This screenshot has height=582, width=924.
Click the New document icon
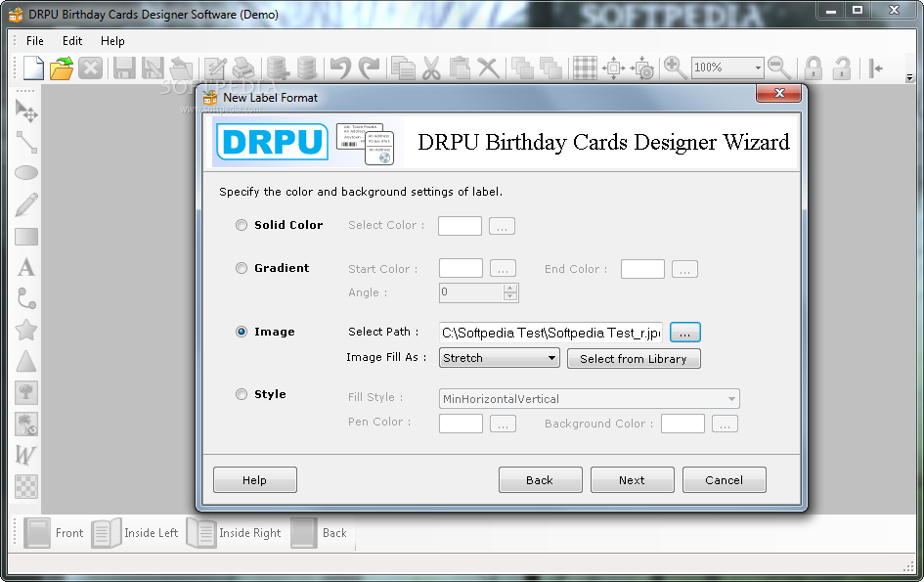(x=33, y=67)
